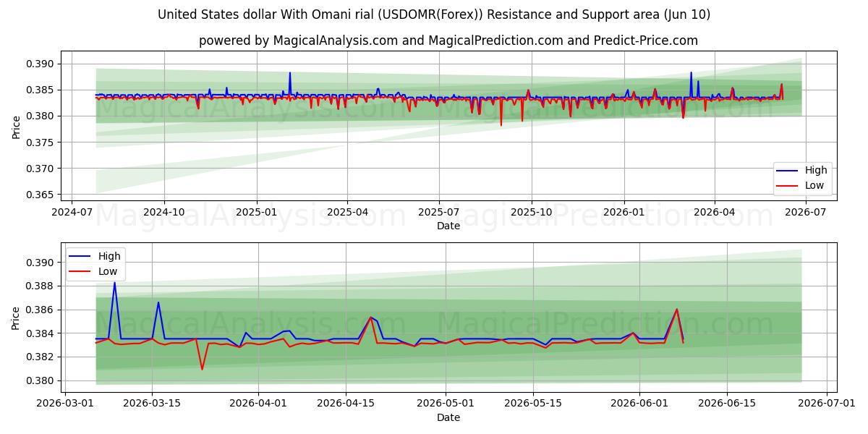This screenshot has width=868, height=434.
Task: Click the 2026-03-15 tick label
Action: (x=151, y=403)
